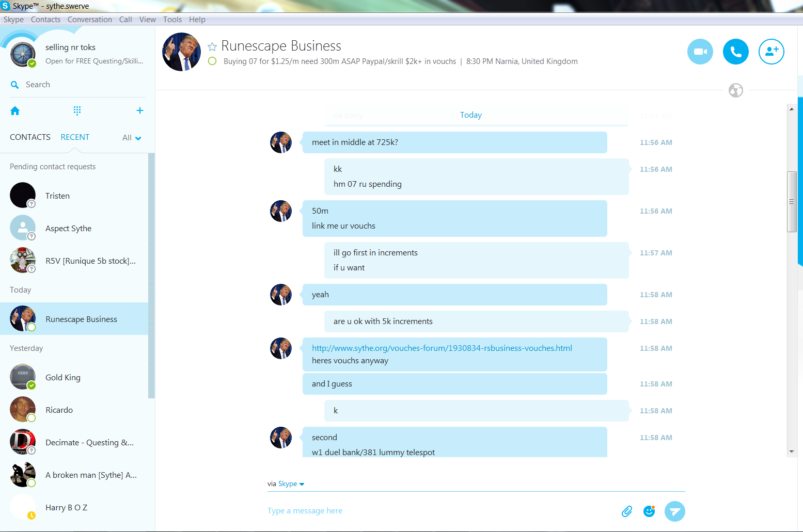Click the chat scrollbar down arrow

click(x=792, y=452)
